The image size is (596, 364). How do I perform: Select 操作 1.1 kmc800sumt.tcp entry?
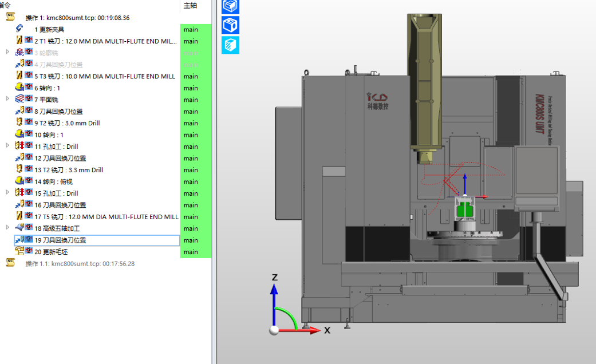(80, 264)
